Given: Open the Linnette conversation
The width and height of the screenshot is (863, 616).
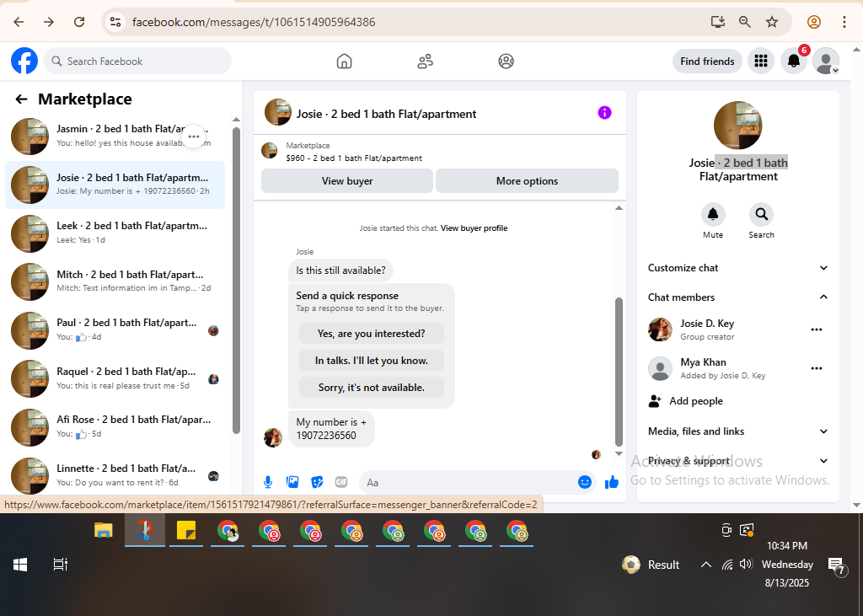Looking at the screenshot, I should 115,475.
